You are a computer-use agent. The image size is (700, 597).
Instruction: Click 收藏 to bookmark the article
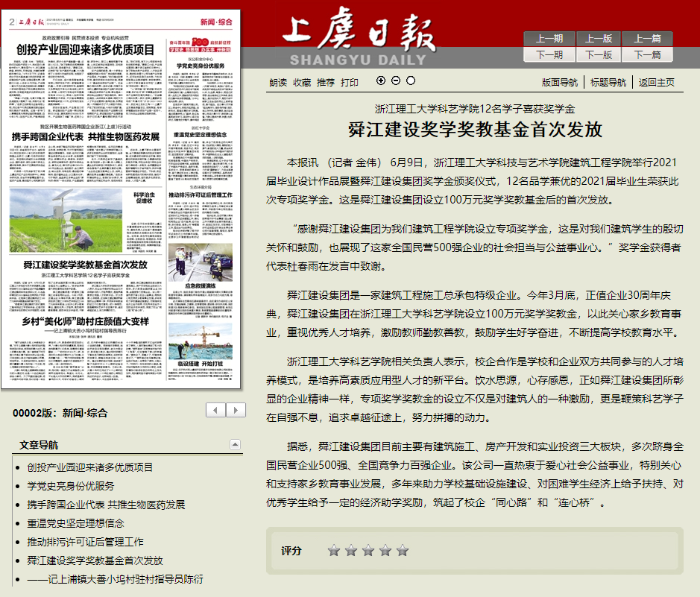click(x=302, y=82)
